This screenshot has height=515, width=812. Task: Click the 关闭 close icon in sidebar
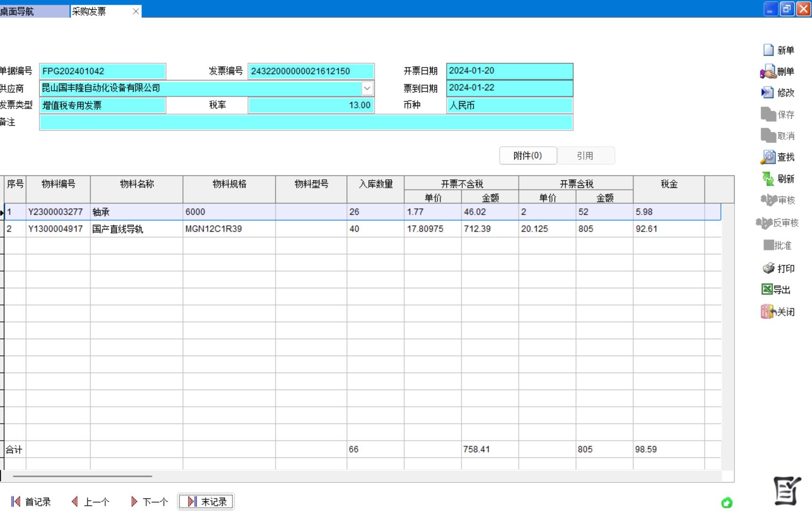pyautogui.click(x=768, y=311)
